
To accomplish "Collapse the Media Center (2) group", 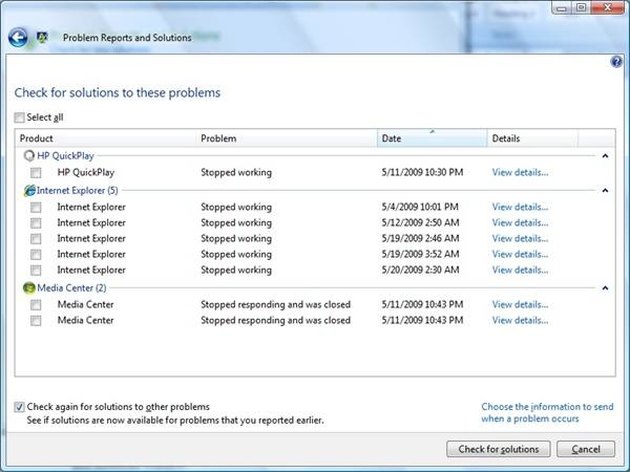I will pos(605,288).
